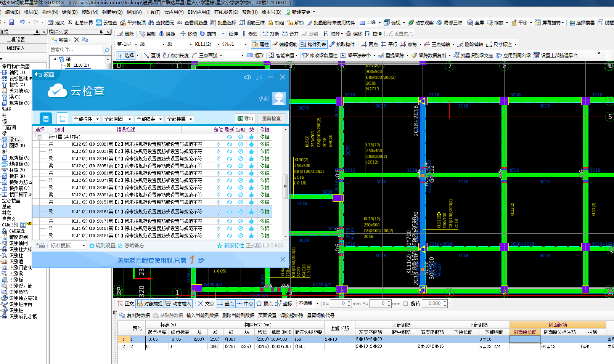The image size is (614, 364).
Task: Open 云检查 from the main toolbar
Action: 106,22
